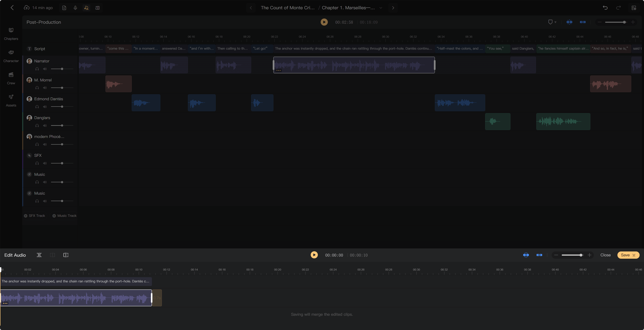Click zoom out minus in Post-Production toolbar
Screen dimensions: 644x330
tap(599, 22)
